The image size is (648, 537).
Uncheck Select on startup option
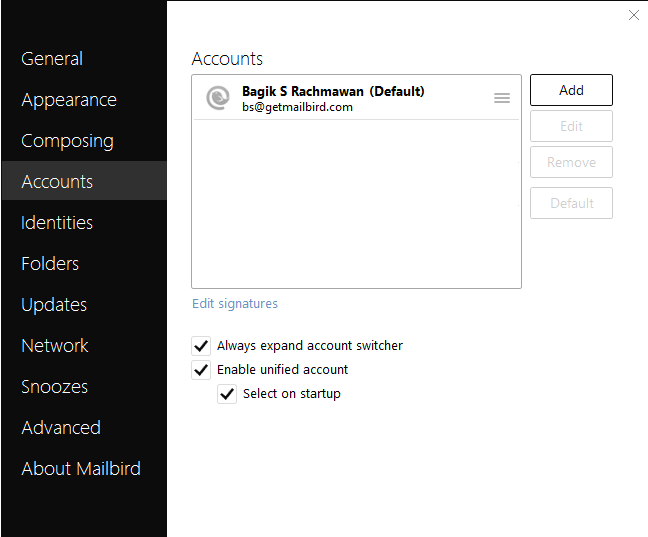[x=227, y=394]
